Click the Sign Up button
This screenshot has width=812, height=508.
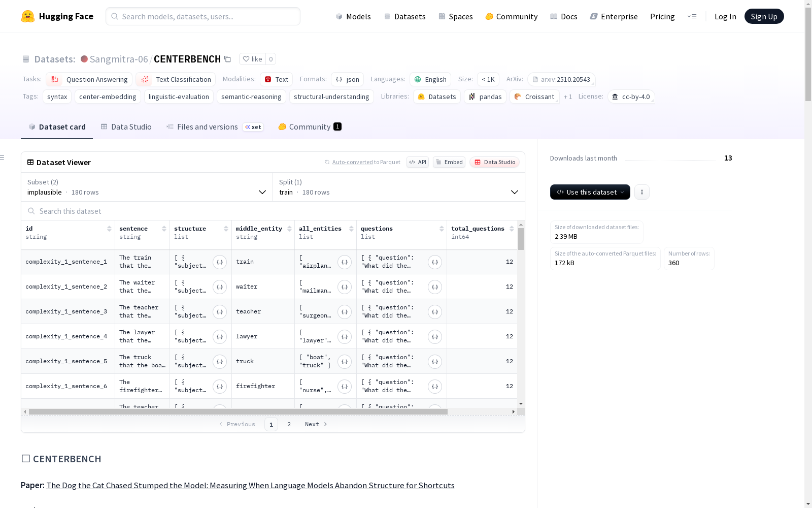764,16
